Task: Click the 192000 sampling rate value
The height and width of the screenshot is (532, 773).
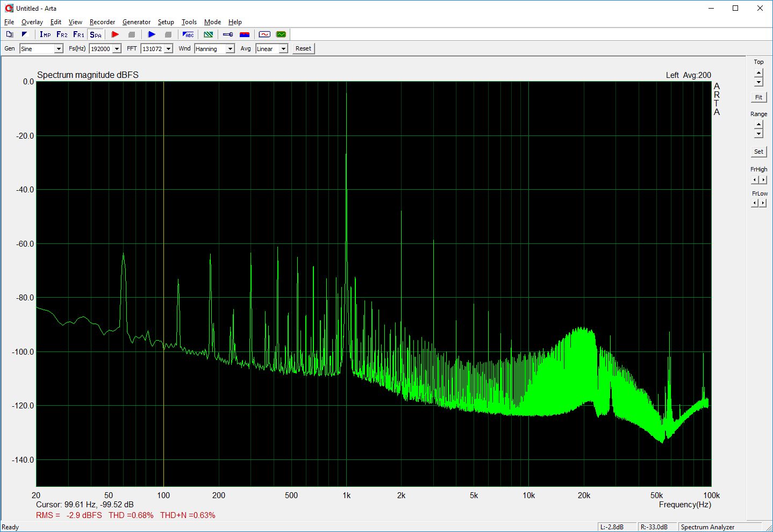Action: click(x=101, y=49)
